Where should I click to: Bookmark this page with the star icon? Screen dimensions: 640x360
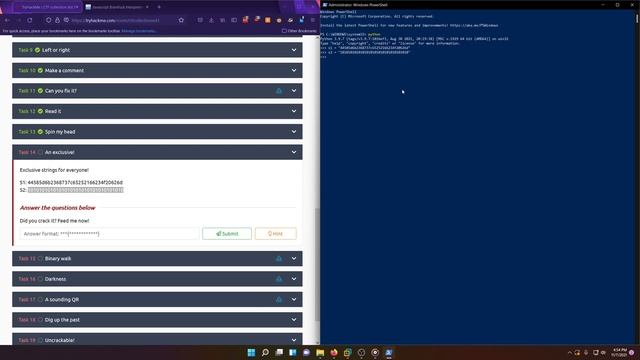coord(181,20)
